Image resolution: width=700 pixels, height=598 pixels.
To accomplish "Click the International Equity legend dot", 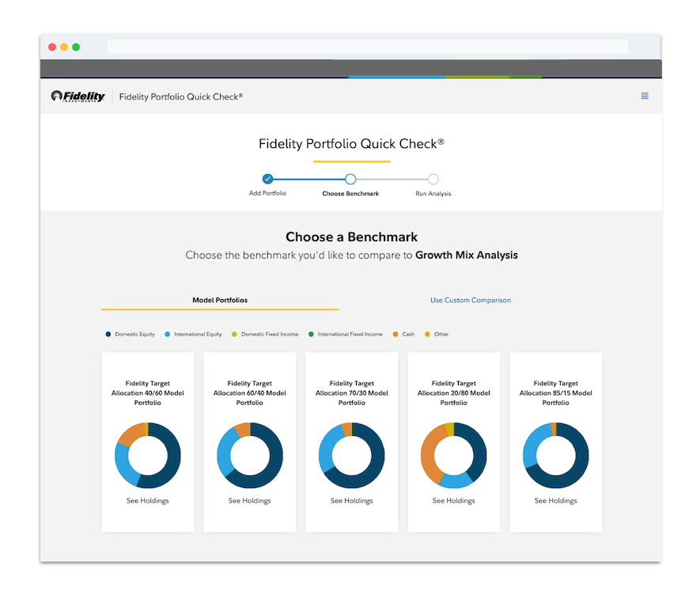I will (x=168, y=335).
